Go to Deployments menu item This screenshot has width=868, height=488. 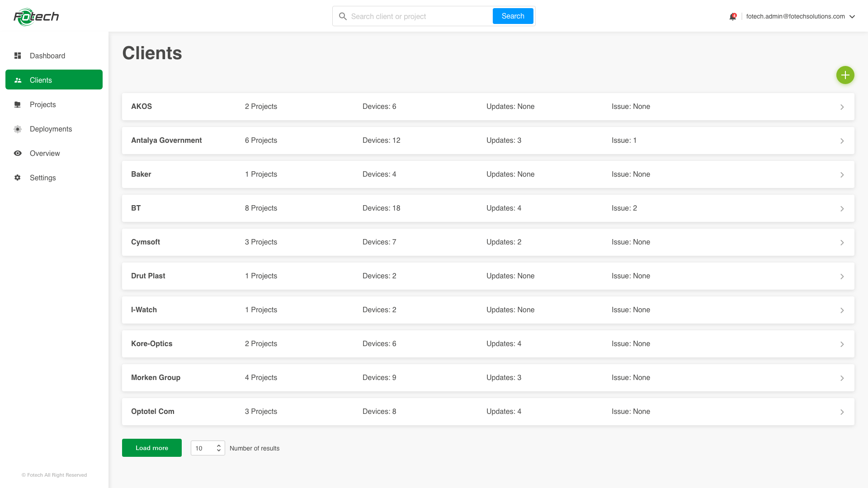[51, 129]
